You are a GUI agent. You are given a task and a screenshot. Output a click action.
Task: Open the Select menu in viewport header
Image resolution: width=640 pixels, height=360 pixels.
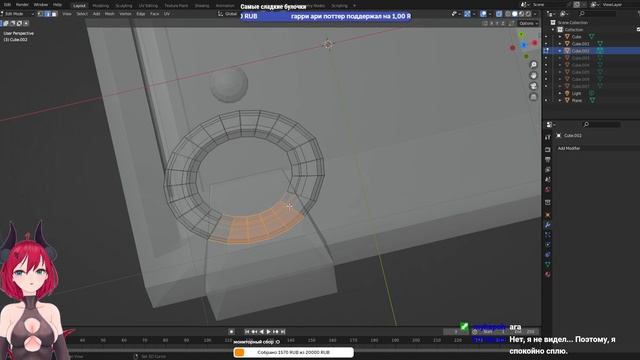(82, 14)
